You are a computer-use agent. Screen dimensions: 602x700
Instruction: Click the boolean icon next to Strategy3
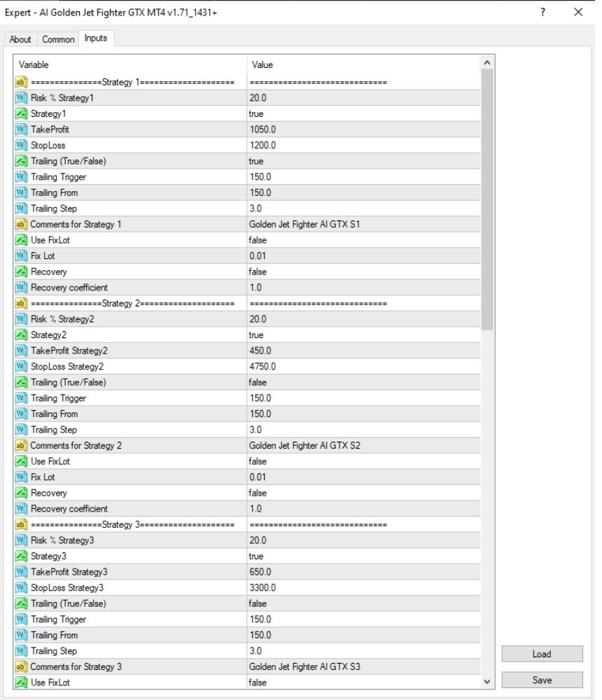point(21,556)
